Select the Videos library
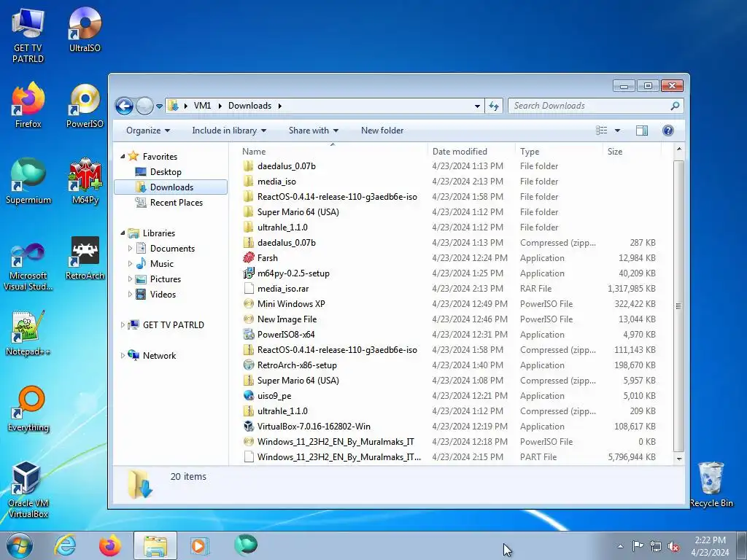 [x=163, y=295]
